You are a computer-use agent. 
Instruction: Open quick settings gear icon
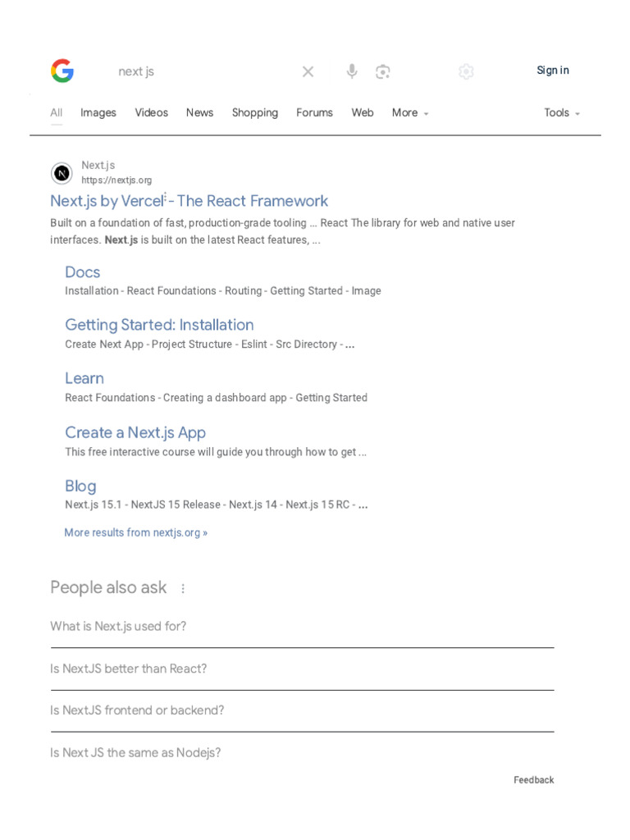point(466,71)
